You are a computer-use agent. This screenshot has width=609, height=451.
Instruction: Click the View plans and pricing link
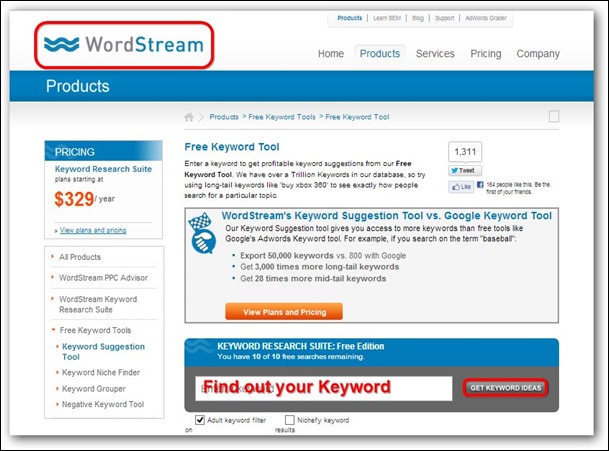(93, 230)
